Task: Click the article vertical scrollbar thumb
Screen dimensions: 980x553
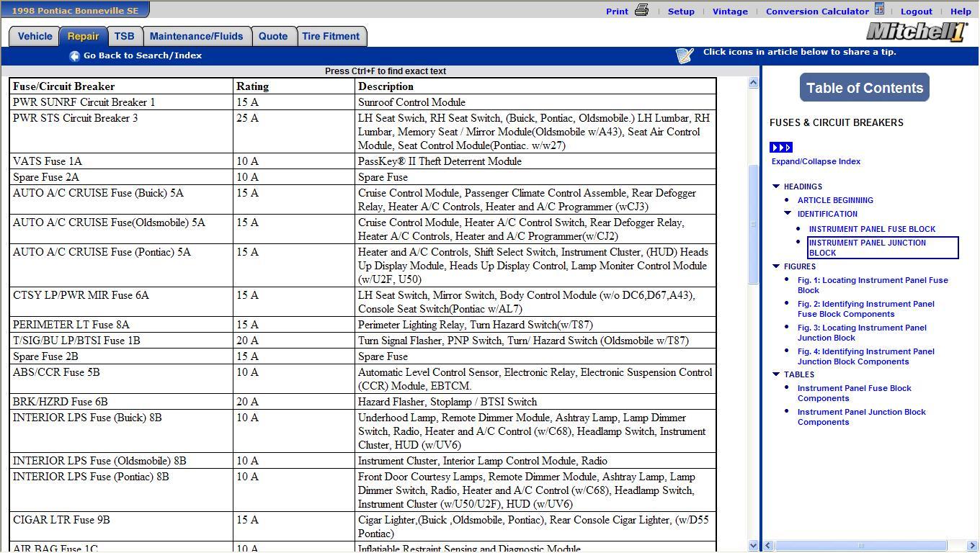Action: tap(753, 224)
